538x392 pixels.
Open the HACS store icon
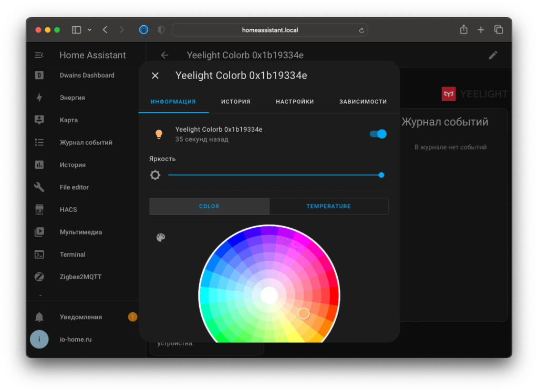[x=39, y=209]
